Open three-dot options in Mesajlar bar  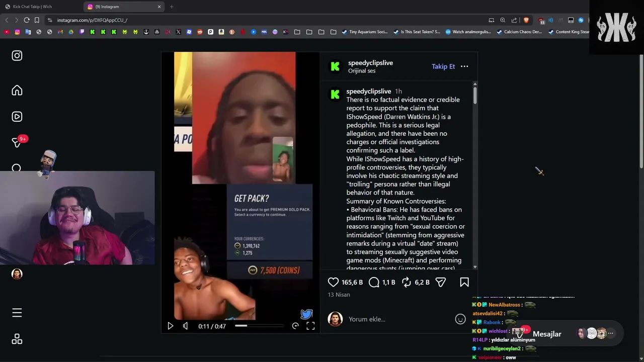coord(610,333)
